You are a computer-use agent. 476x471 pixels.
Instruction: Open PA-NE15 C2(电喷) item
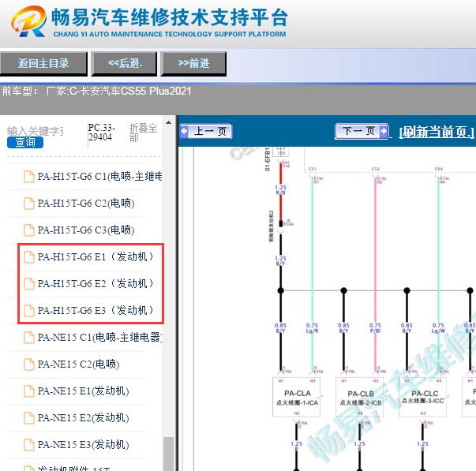78,364
